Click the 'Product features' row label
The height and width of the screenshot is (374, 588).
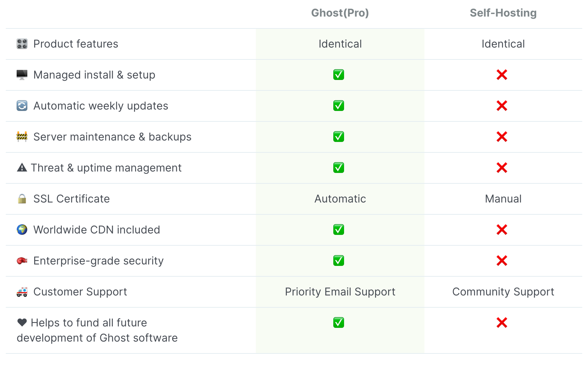click(76, 44)
